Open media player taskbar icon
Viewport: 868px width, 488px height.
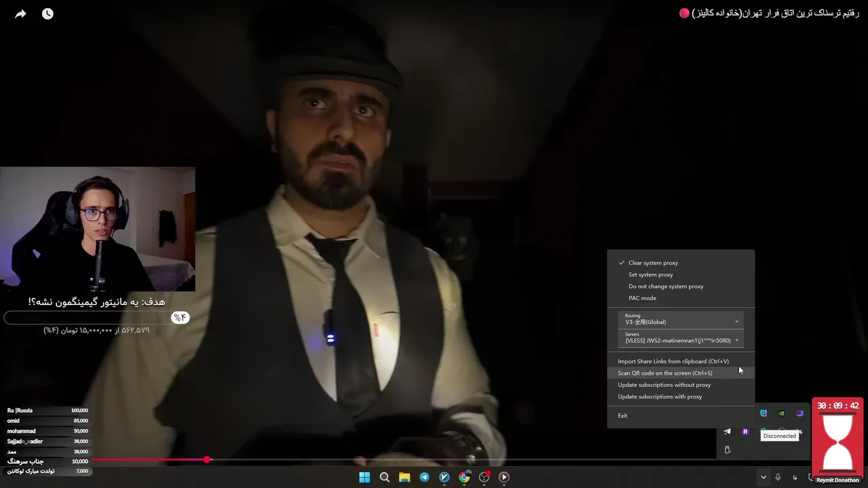click(504, 477)
